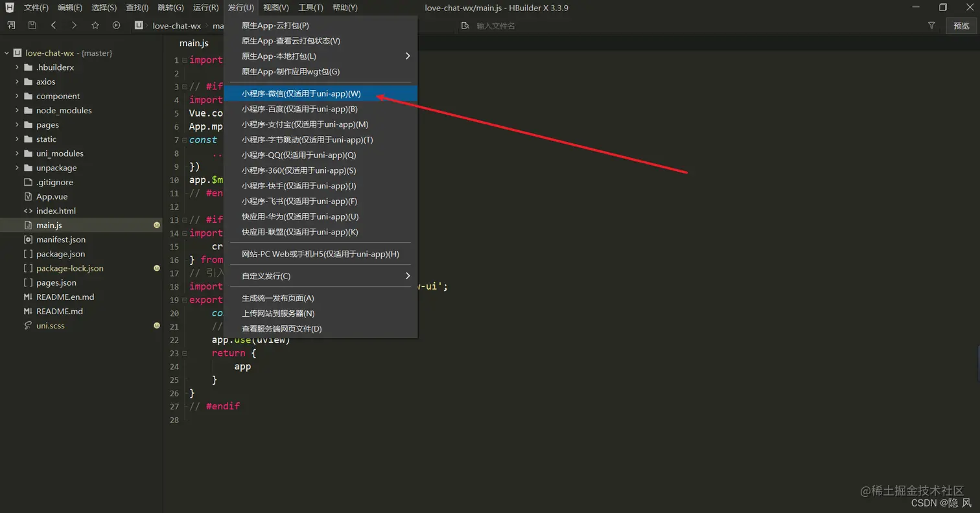Click the HBuilder X logo icon

[x=10, y=7]
